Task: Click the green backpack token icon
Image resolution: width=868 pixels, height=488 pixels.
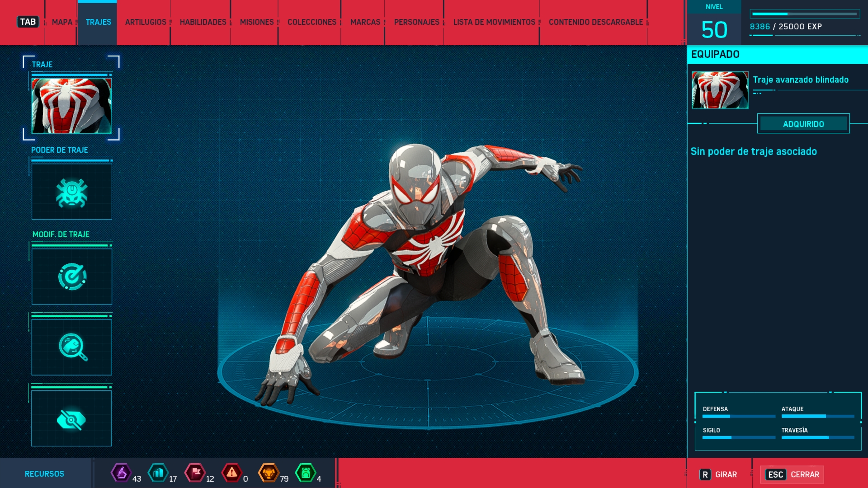Action: 306,473
